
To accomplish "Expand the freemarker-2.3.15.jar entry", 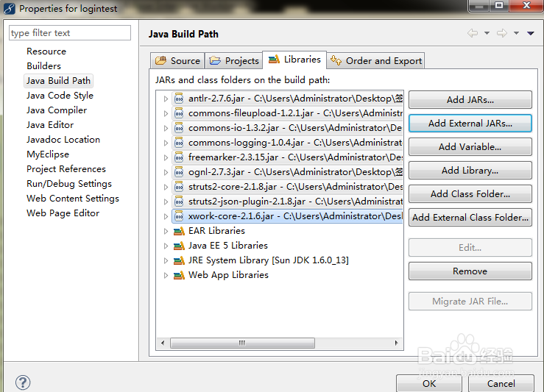I will pyautogui.click(x=166, y=157).
